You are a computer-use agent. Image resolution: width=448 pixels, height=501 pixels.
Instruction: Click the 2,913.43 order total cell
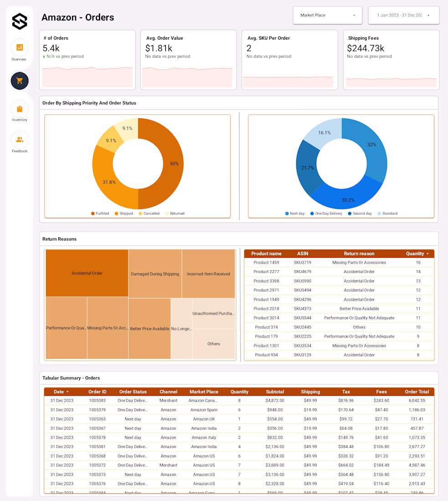pos(417,484)
